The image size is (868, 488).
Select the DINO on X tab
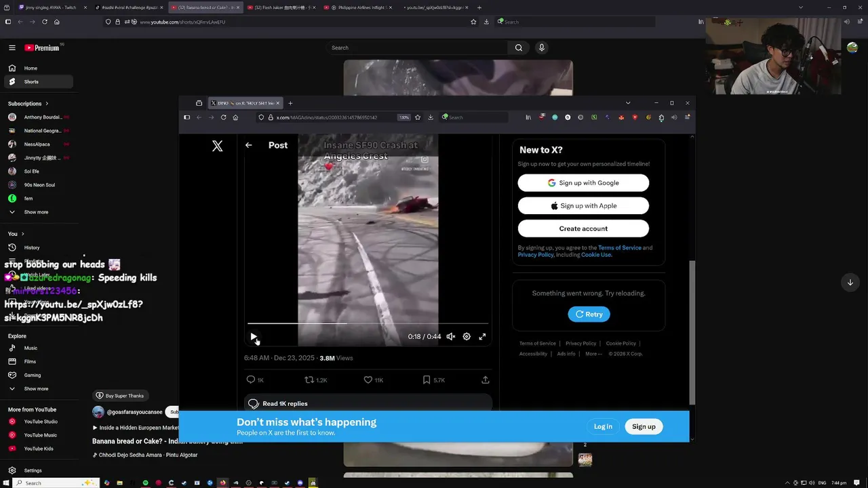click(244, 103)
